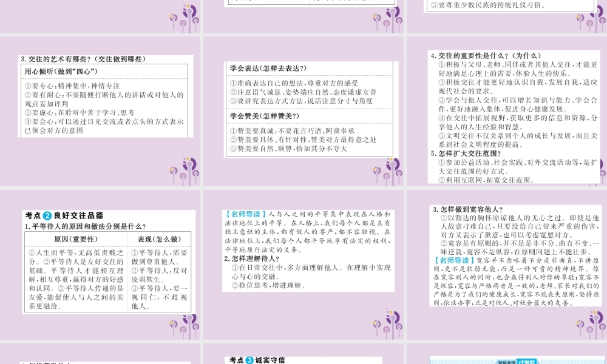This screenshot has width=607, height=364.
Task: Open the 4.交往的重要性是什么 slide
Action: [x=507, y=112]
